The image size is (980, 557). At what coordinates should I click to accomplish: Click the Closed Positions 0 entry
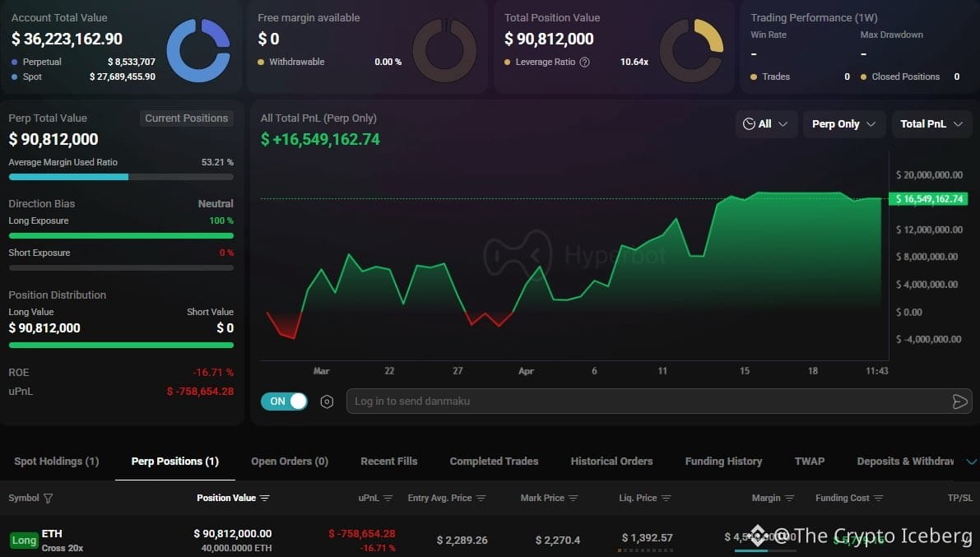point(910,77)
